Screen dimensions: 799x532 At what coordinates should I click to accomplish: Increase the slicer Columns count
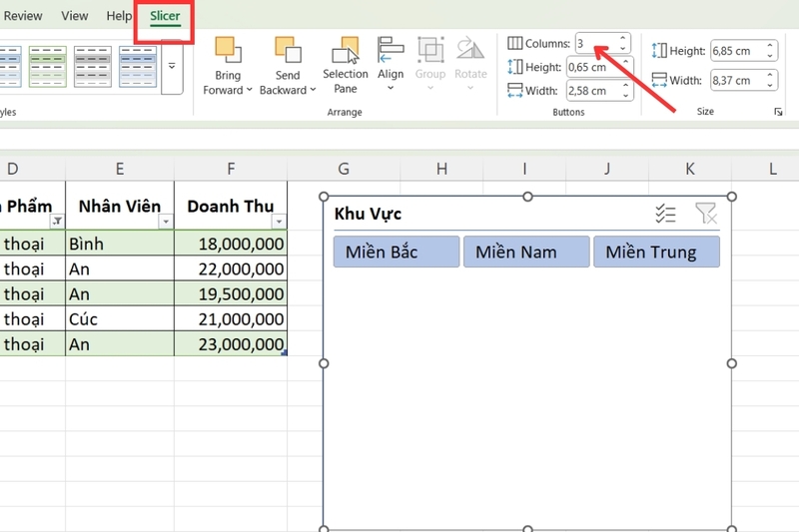622,38
